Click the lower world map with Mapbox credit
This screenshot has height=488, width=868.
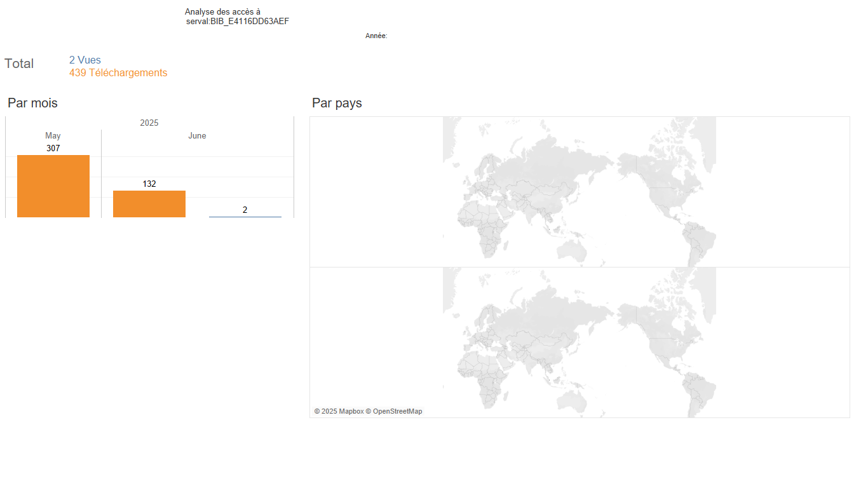tap(580, 342)
